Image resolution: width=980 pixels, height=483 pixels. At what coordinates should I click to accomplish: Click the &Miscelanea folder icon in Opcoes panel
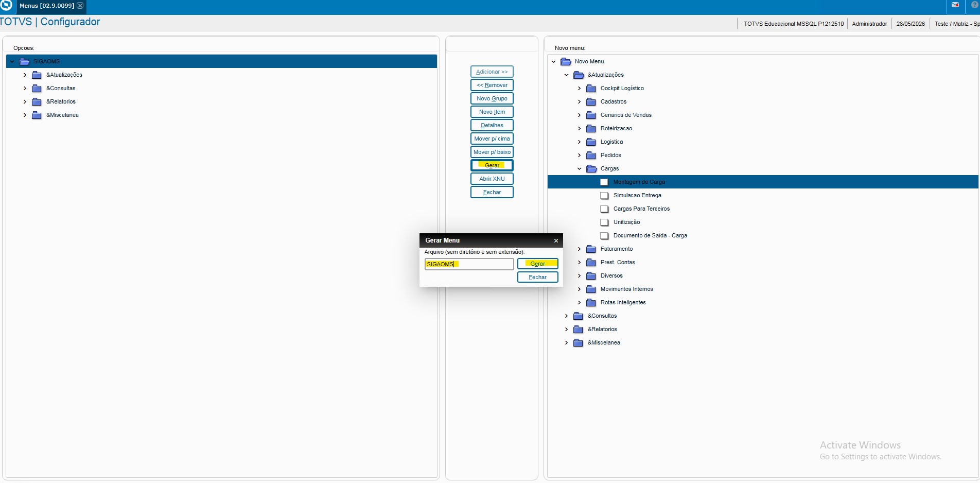click(x=37, y=115)
